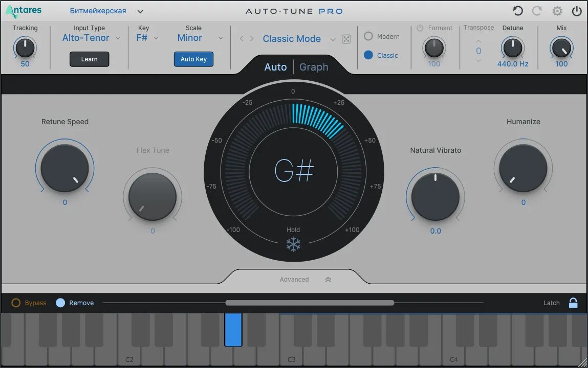Image resolution: width=588 pixels, height=368 pixels.
Task: Click the Learn button
Action: point(89,59)
